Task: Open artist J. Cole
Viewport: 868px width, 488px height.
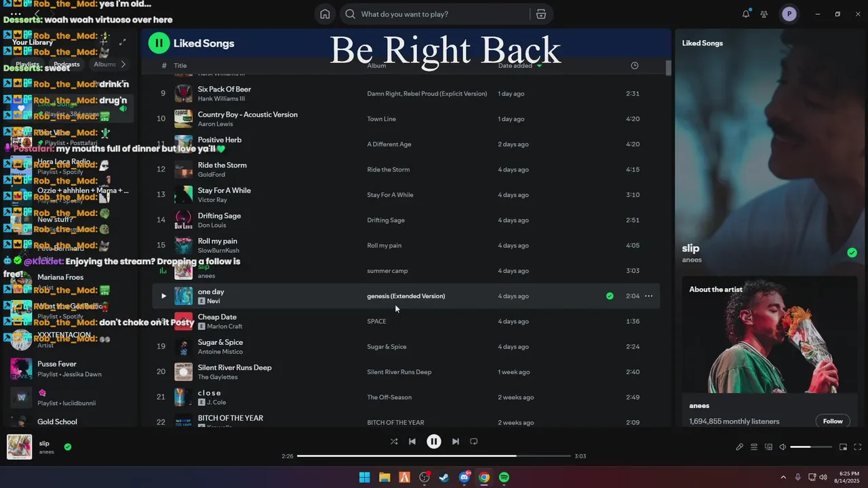Action: tap(218, 403)
